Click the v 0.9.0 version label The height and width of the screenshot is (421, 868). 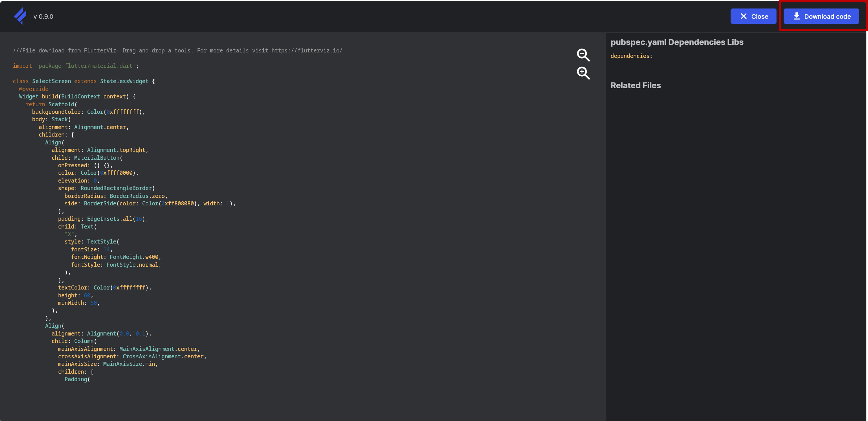[x=43, y=16]
